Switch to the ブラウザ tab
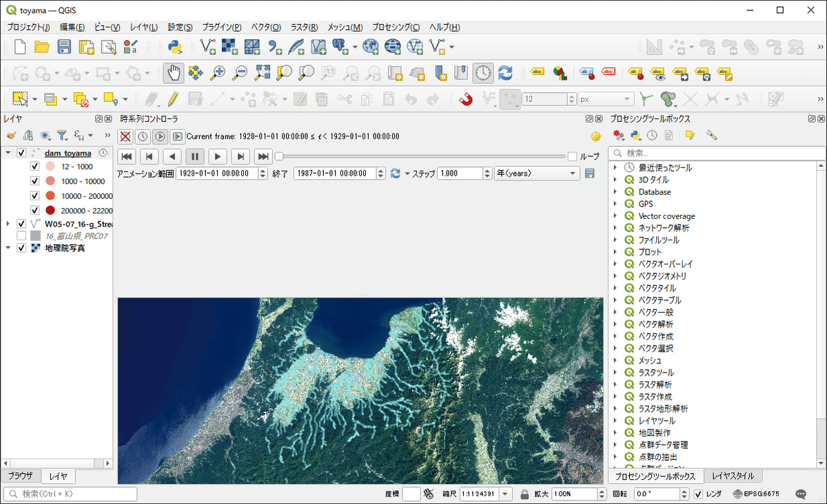827x504 pixels. click(20, 476)
